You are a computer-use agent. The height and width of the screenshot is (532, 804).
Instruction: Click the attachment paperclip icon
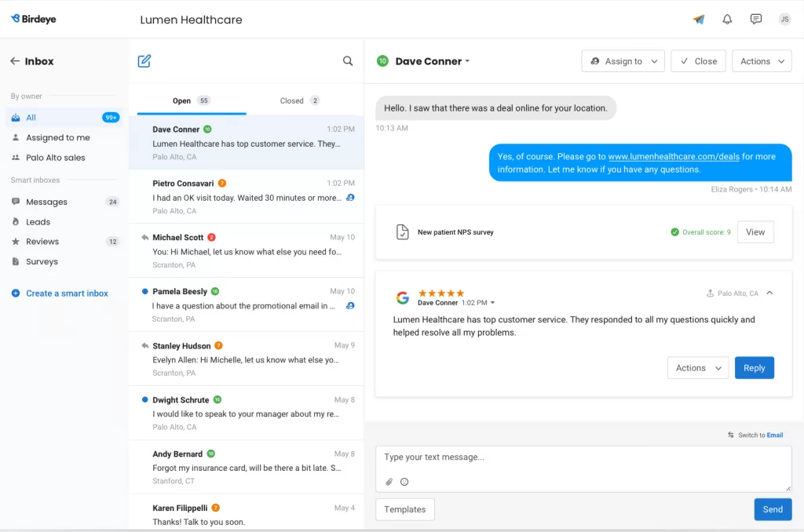point(389,482)
